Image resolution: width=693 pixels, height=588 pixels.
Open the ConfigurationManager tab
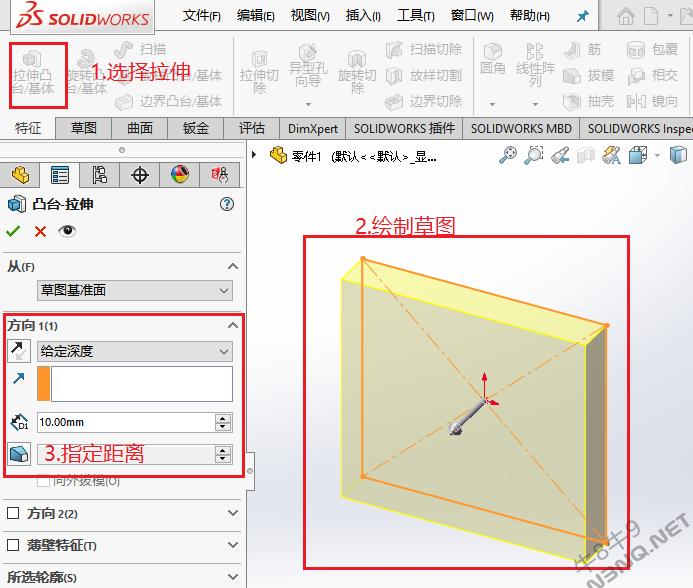click(x=99, y=175)
